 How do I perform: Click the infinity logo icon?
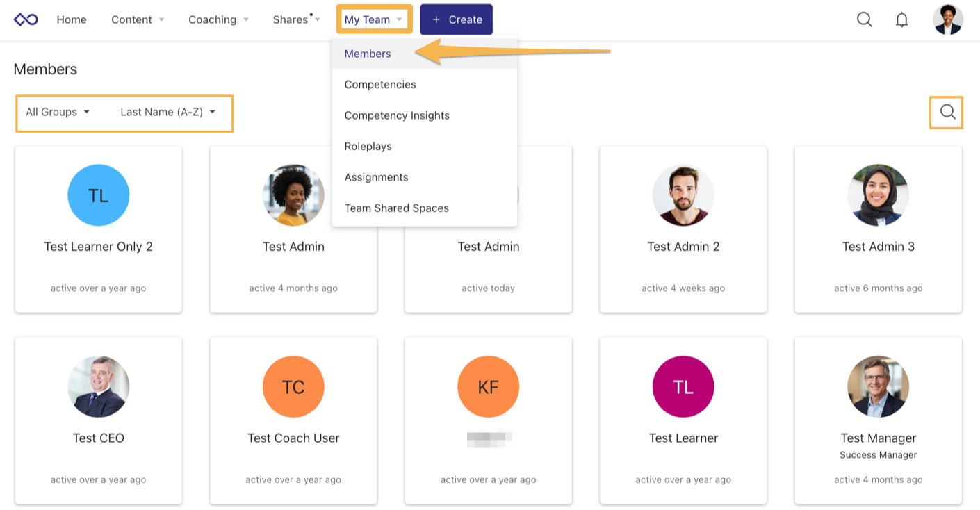pos(26,19)
